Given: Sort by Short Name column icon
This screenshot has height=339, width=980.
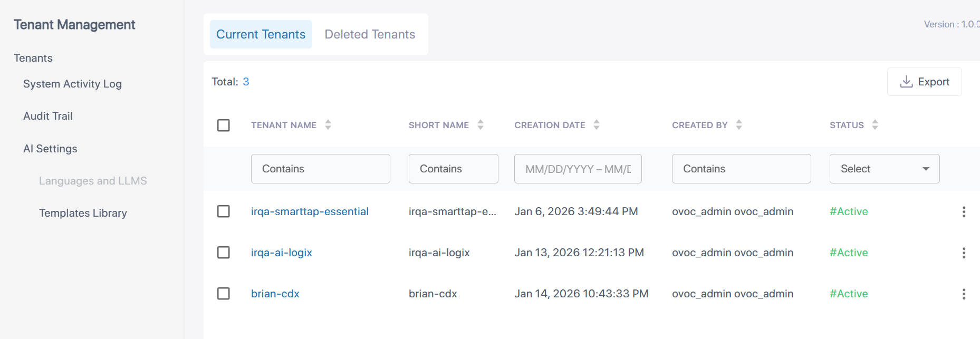Looking at the screenshot, I should point(481,125).
